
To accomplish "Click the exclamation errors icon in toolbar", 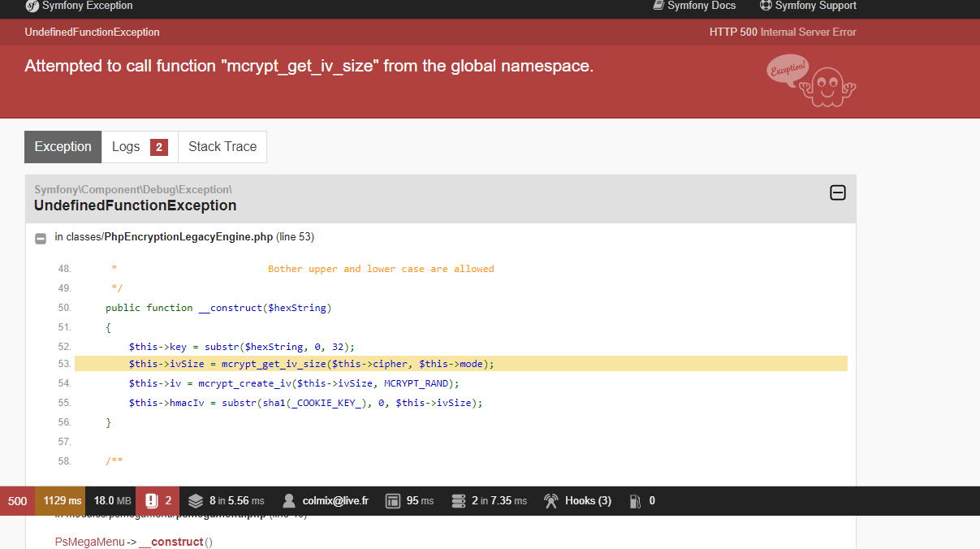I will tap(151, 501).
